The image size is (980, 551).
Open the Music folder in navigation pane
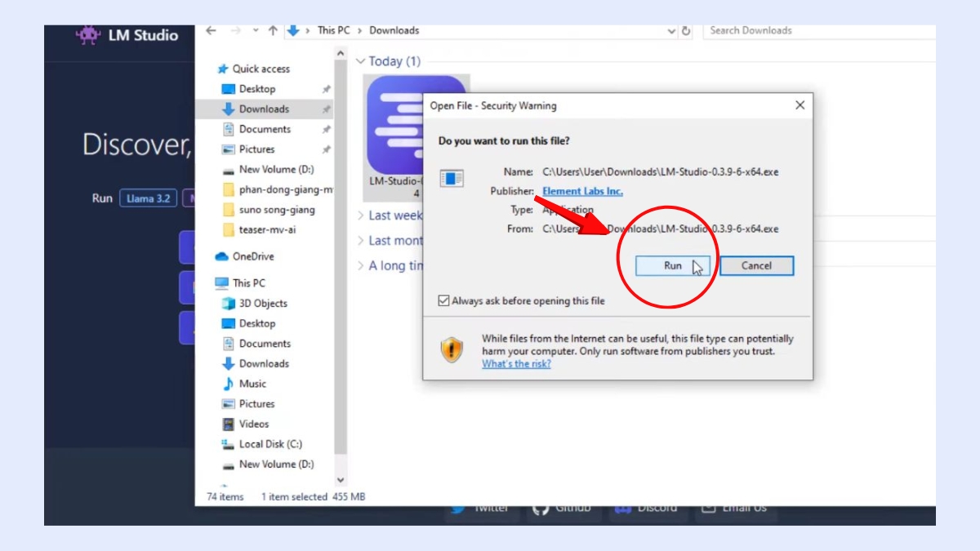(252, 384)
